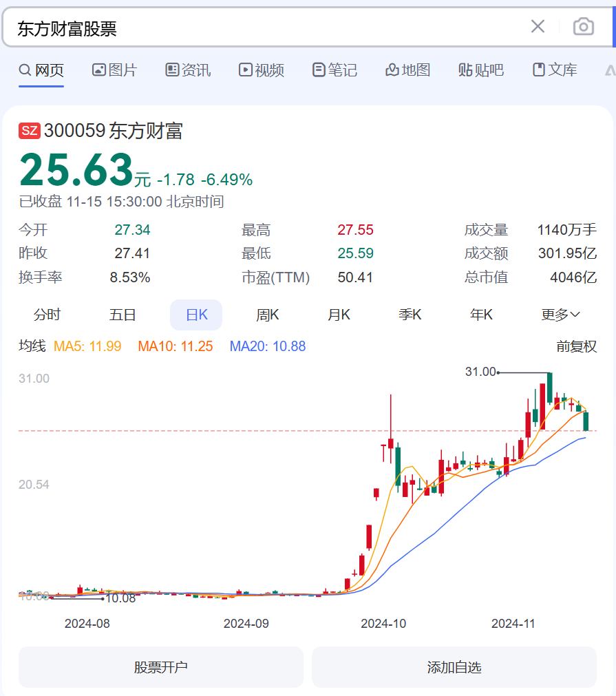616x696 pixels.
Task: Click the 2024-08 date axis label
Action: click(87, 624)
